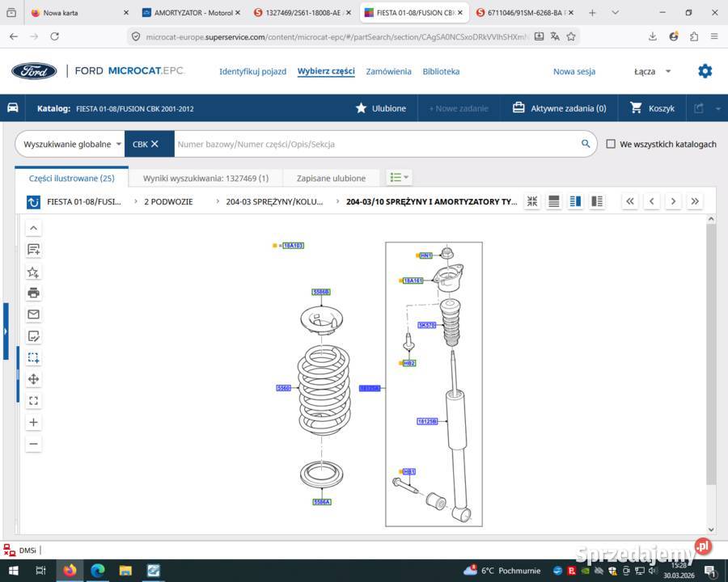Select the area selection zoom tool

(33, 357)
